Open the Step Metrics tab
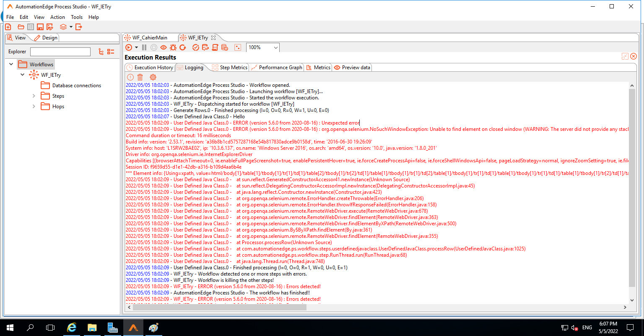Image resolution: width=644 pixels, height=336 pixels. pyautogui.click(x=230, y=68)
